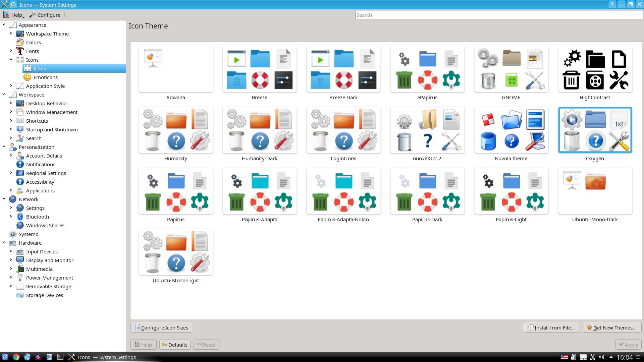644x362 pixels.
Task: Click Install from File button
Action: pos(552,327)
